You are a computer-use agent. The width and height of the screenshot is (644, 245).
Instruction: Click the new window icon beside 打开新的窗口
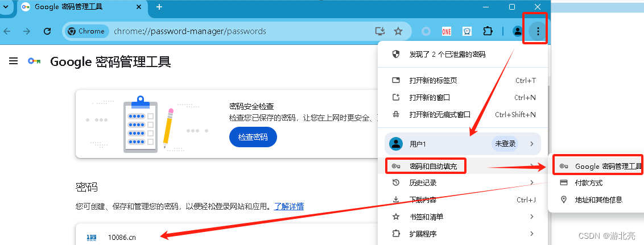[x=396, y=98]
